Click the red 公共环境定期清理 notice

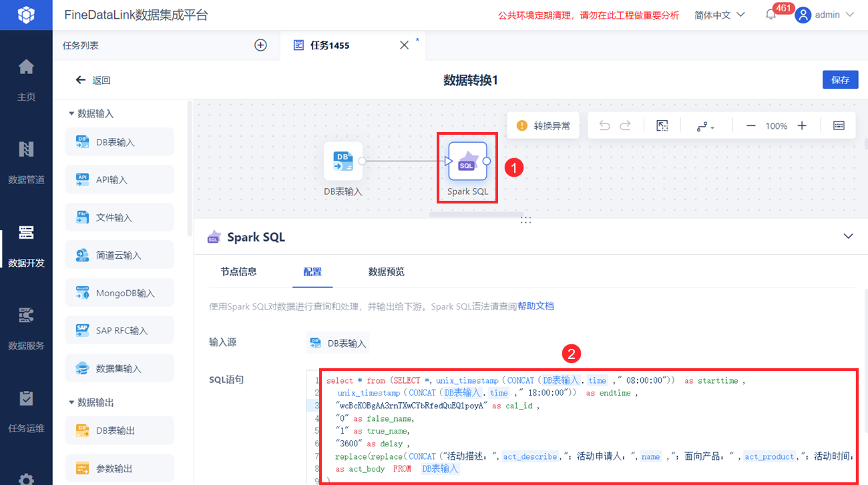pos(588,15)
